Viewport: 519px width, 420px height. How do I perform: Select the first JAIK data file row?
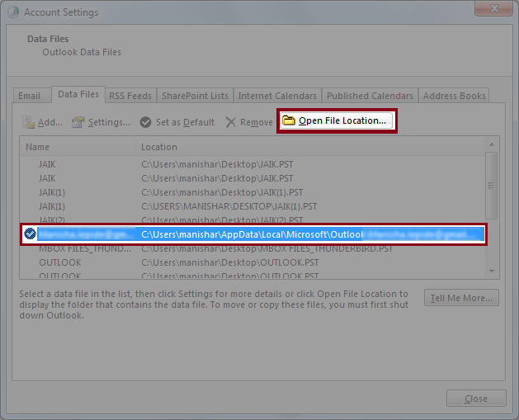(x=252, y=164)
